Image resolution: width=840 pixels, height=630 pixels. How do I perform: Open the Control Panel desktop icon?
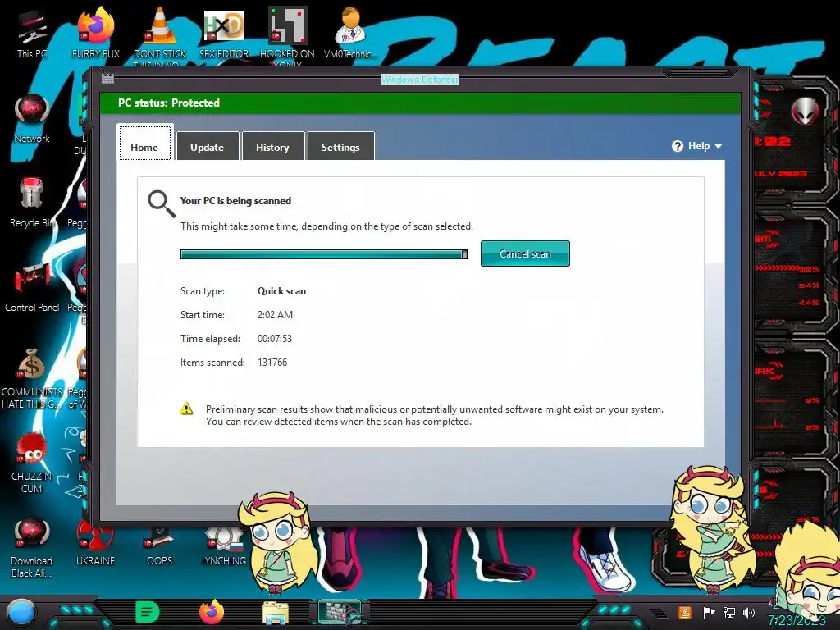coord(32,287)
